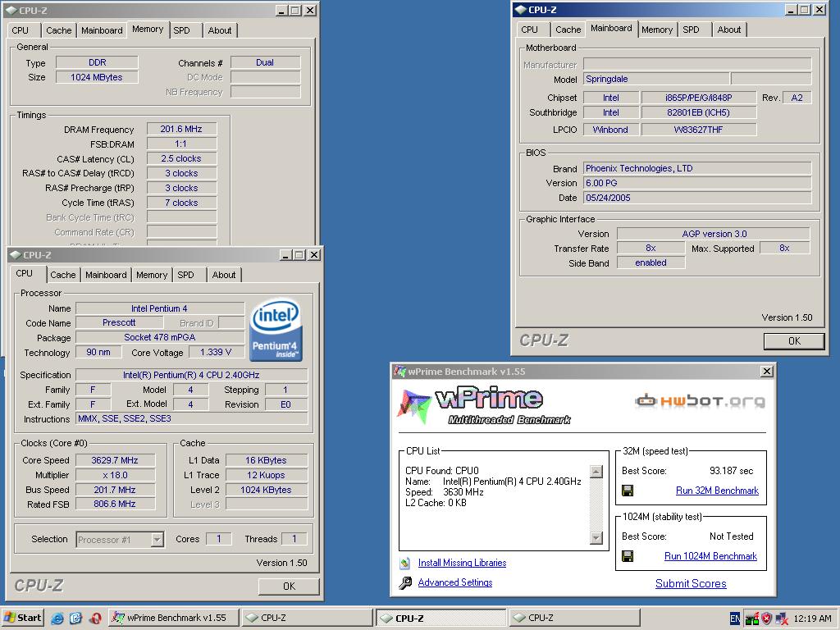840x630 pixels.
Task: Click the DRAM Frequency 201.6 MHz field
Action: click(181, 129)
